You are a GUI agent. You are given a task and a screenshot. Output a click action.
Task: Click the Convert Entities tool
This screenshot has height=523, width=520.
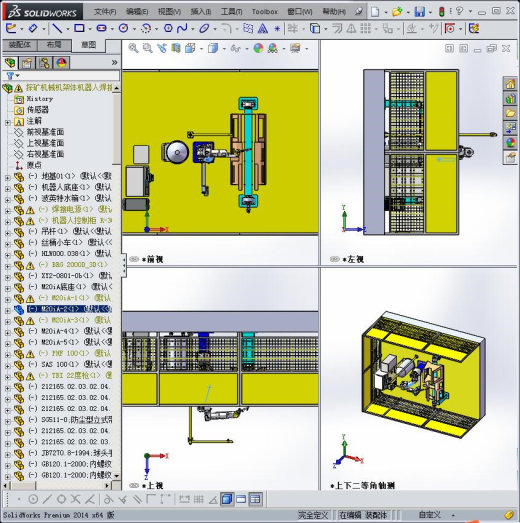pos(315,29)
